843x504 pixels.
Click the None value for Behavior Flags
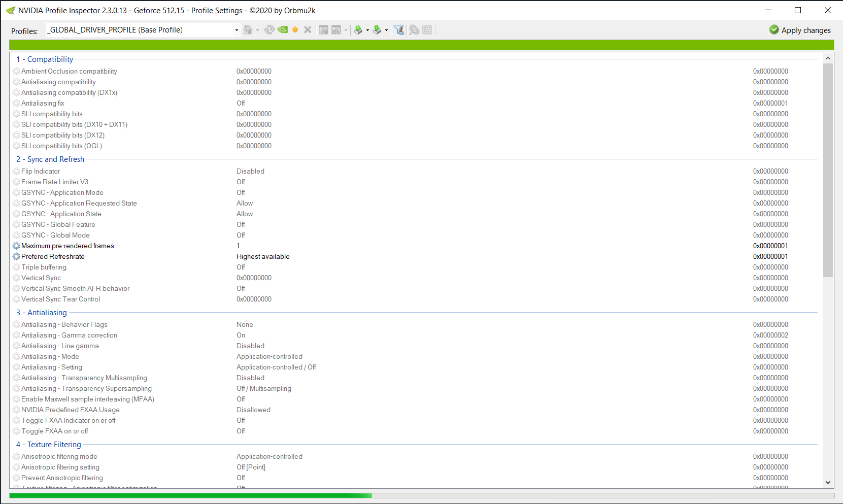click(245, 324)
